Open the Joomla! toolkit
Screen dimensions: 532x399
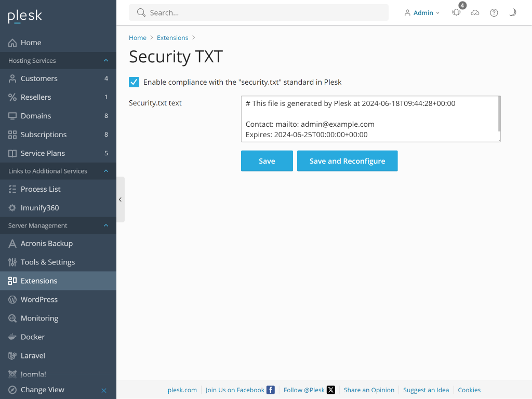[x=33, y=373]
